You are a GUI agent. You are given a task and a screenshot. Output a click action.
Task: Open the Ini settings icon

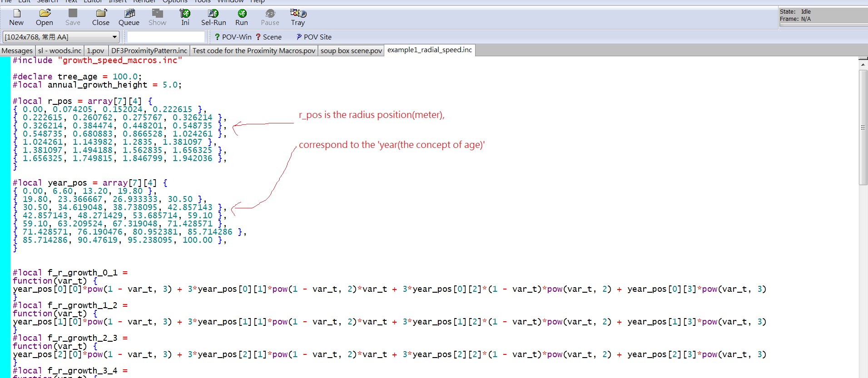[185, 17]
